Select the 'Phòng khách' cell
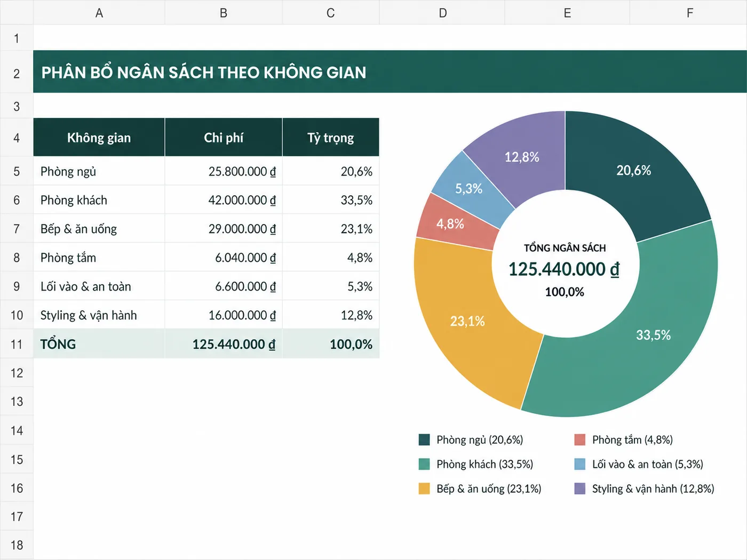This screenshot has height=560, width=747. click(x=99, y=200)
